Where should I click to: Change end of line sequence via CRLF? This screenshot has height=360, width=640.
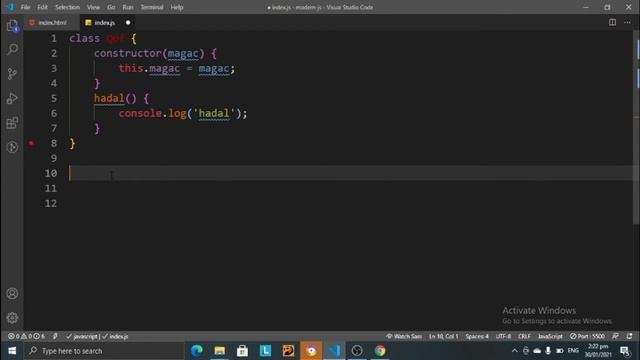click(x=524, y=336)
